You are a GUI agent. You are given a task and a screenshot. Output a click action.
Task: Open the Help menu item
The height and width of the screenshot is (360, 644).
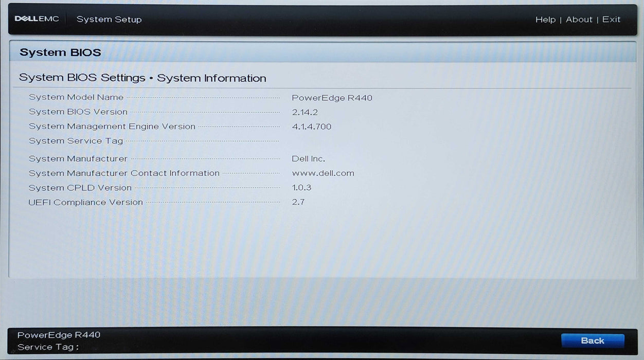tap(546, 19)
